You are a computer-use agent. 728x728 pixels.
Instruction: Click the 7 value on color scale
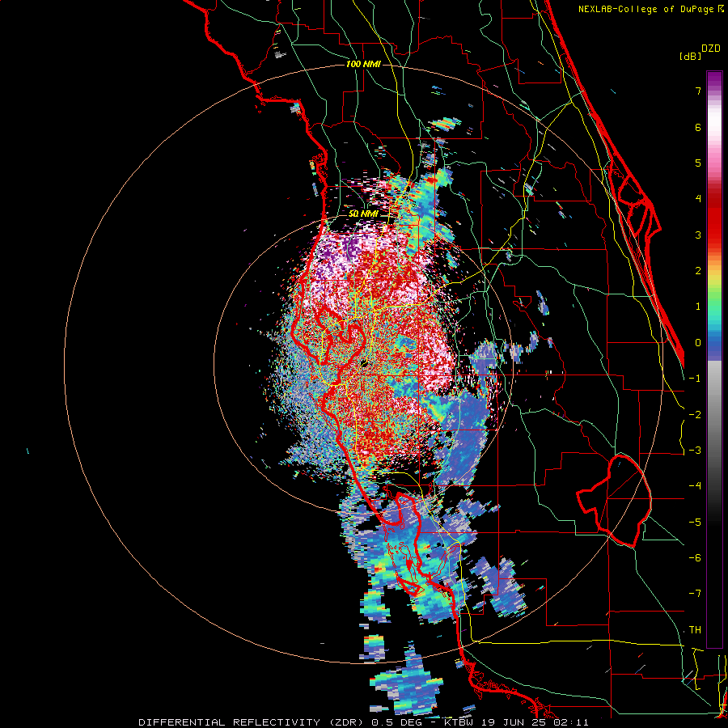pos(698,91)
